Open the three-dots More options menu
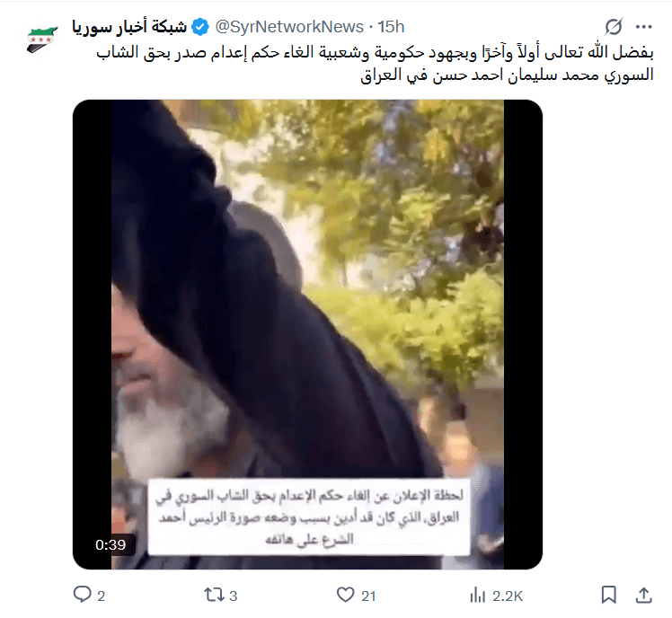This screenshot has width=672, height=618. (x=644, y=27)
